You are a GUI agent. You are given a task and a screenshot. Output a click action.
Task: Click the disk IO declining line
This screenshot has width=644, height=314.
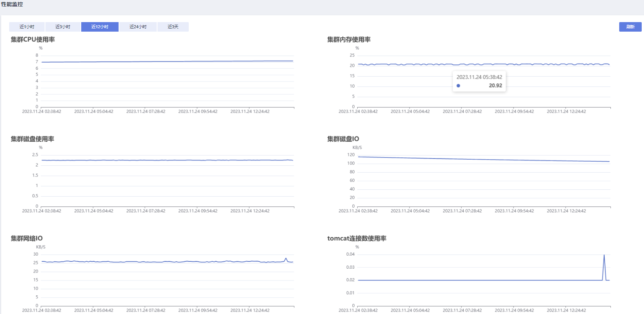click(484, 159)
